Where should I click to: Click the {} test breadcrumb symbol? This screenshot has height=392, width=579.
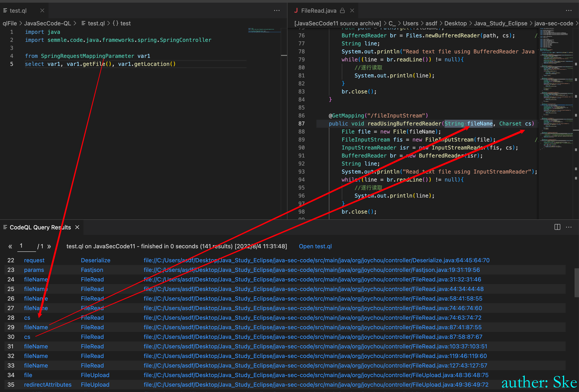(121, 23)
